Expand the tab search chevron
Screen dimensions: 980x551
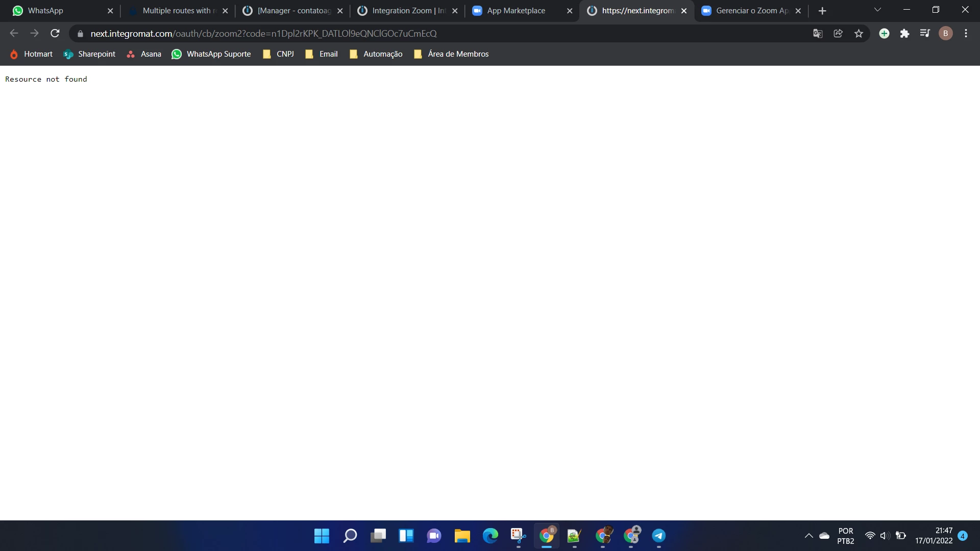877,10
